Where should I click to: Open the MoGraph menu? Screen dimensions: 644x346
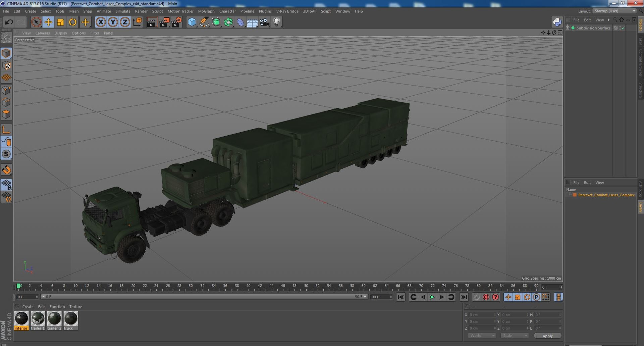pyautogui.click(x=206, y=11)
